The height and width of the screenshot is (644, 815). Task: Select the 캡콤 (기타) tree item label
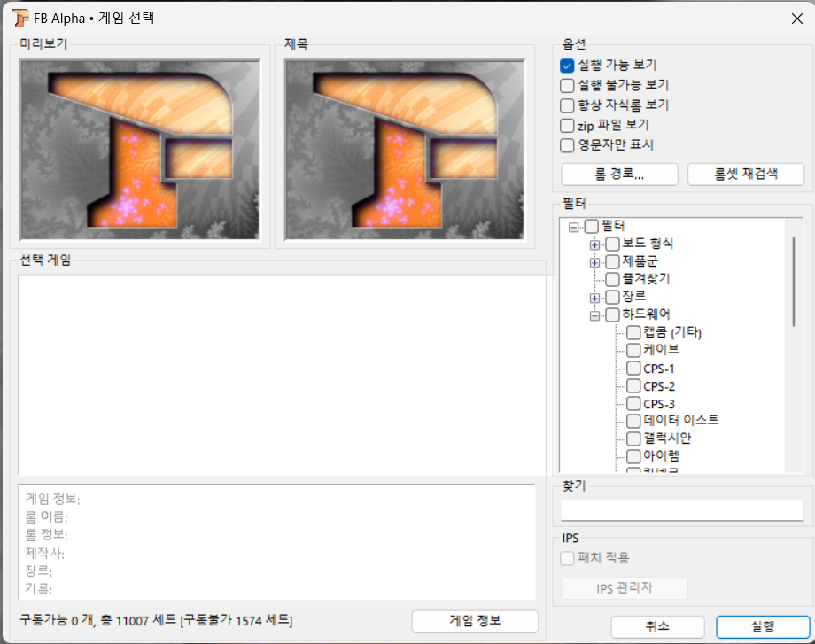[x=672, y=333]
